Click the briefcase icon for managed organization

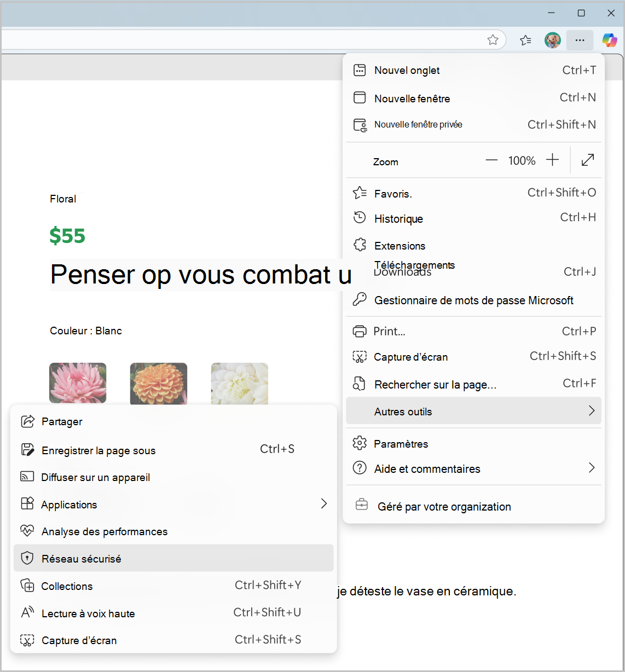pos(362,505)
